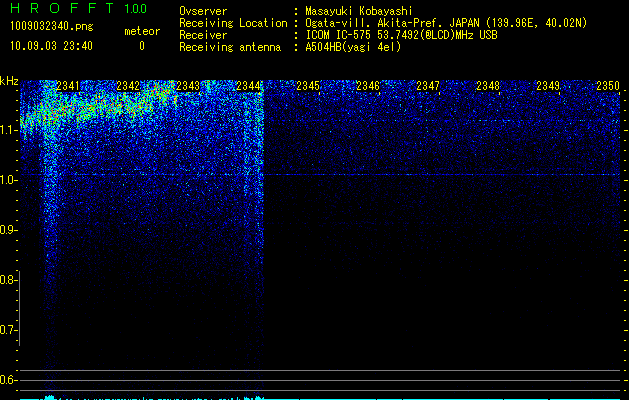Click the 2345 time marker
629x400 pixels.
(x=308, y=86)
